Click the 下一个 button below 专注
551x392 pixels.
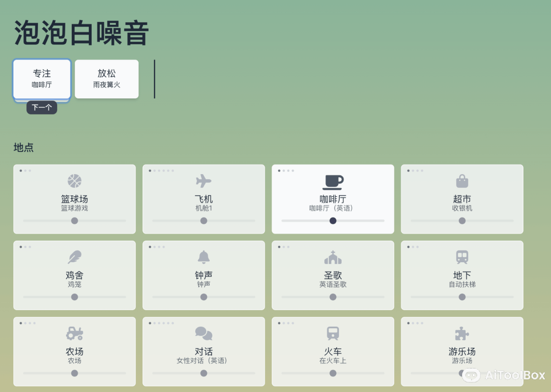(41, 107)
